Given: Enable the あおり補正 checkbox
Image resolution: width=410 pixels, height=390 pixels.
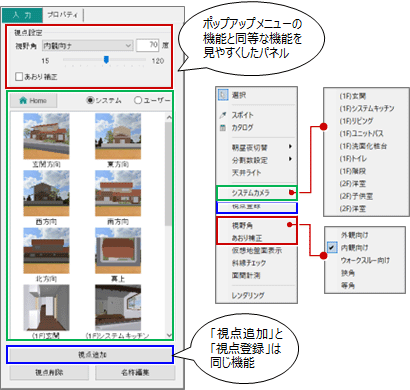Looking at the screenshot, I should coord(19,77).
